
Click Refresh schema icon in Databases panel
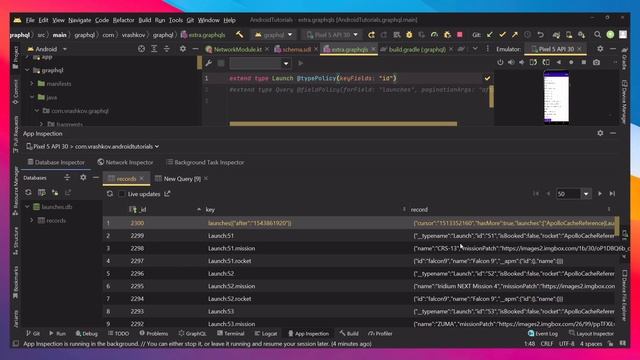coord(28,192)
